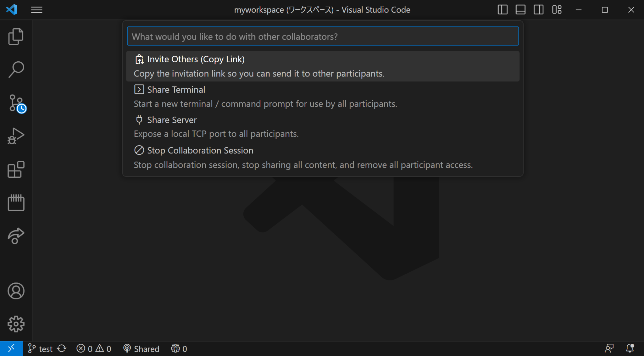Open the Accounts icon in the activity bar
Viewport: 644px width, 356px height.
[x=16, y=291]
